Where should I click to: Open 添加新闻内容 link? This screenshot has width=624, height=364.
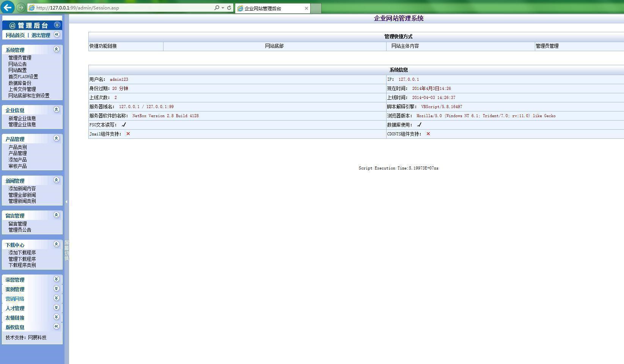point(22,188)
